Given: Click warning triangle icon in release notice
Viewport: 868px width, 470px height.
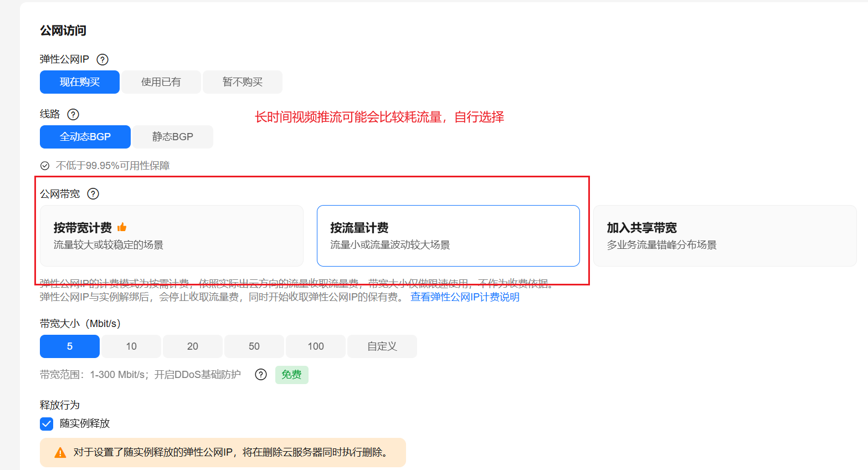Looking at the screenshot, I should (x=60, y=453).
